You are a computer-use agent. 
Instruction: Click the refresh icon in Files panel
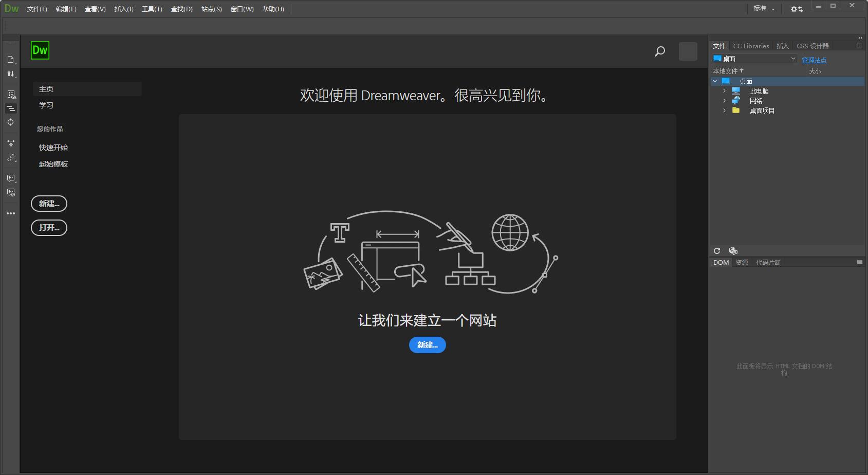717,251
